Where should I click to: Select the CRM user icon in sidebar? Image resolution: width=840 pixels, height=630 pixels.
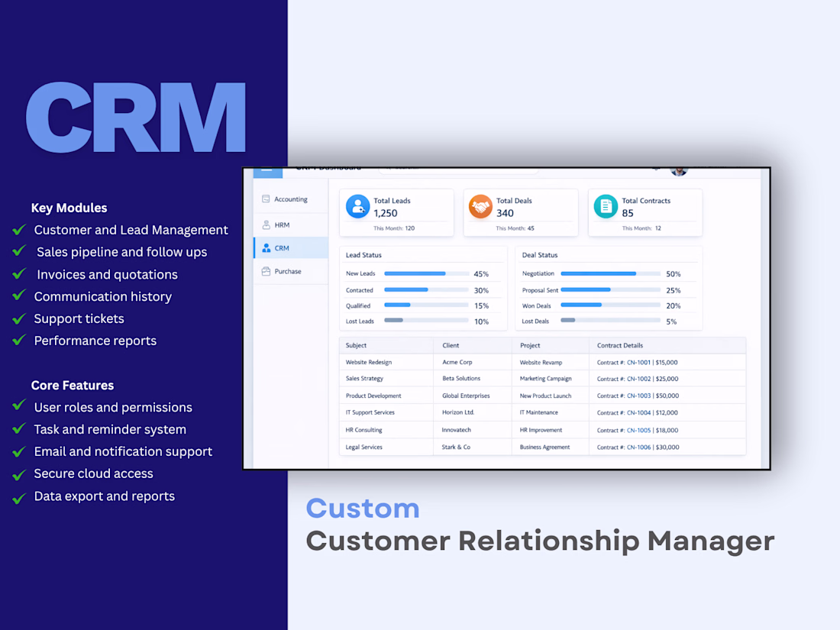click(267, 248)
